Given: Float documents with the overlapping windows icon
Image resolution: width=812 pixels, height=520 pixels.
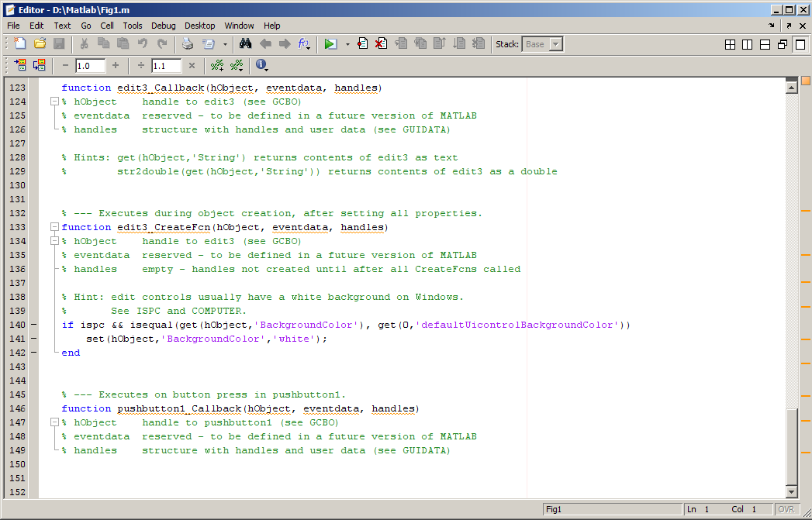Looking at the screenshot, I should [783, 44].
